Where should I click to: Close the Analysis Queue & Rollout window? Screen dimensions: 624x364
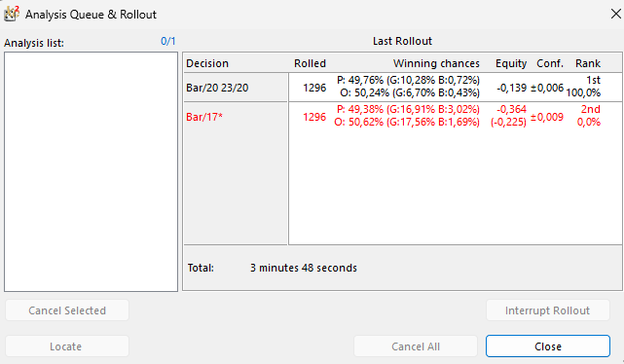615,14
